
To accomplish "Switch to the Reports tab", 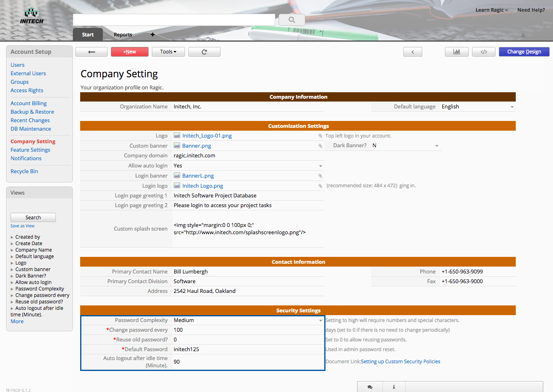I will coord(123,35).
